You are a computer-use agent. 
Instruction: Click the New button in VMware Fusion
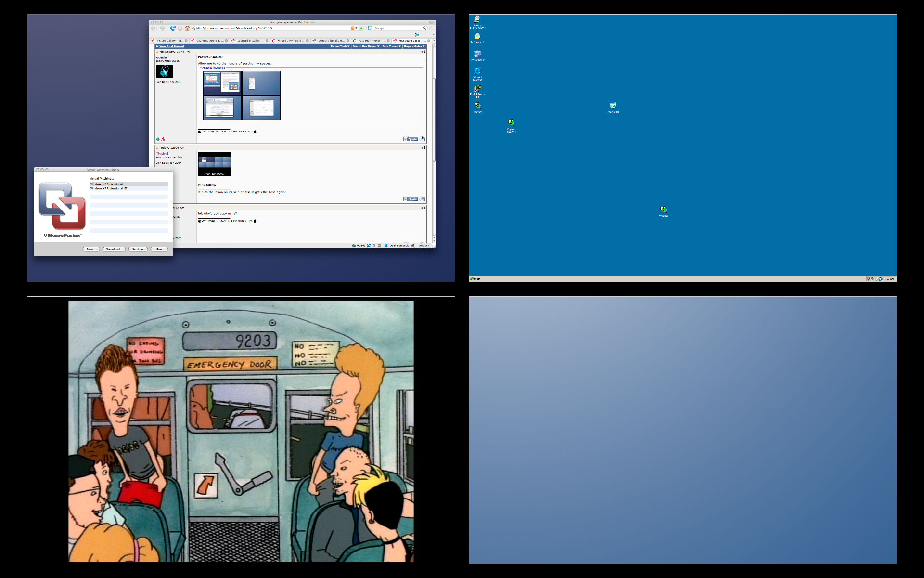(x=90, y=249)
